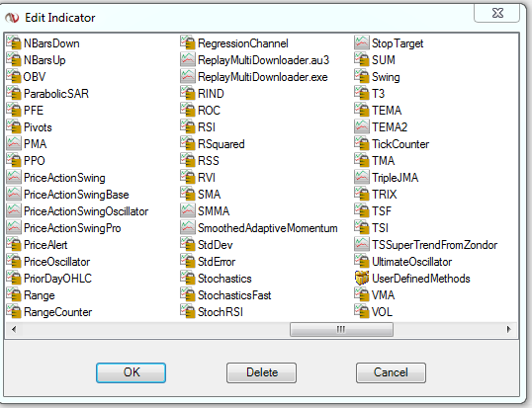The image size is (532, 408).
Task: Click the icon beside PriceActionSwing
Action: [x=14, y=177]
